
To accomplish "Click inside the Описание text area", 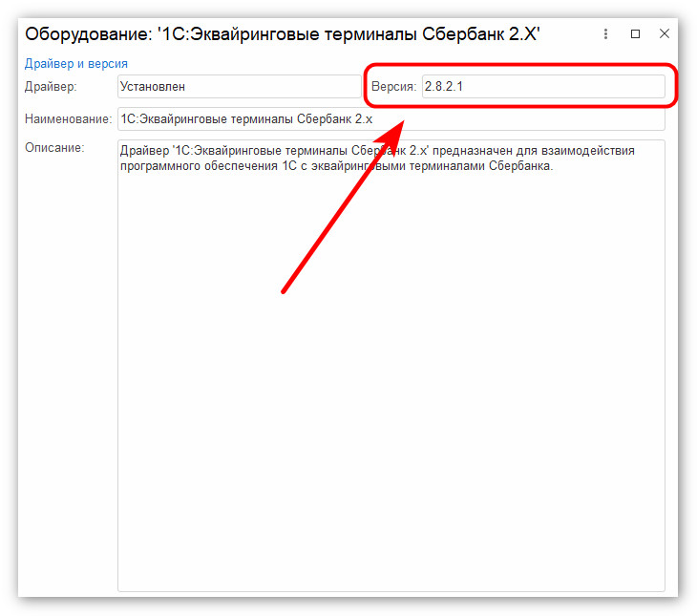I will click(x=391, y=366).
